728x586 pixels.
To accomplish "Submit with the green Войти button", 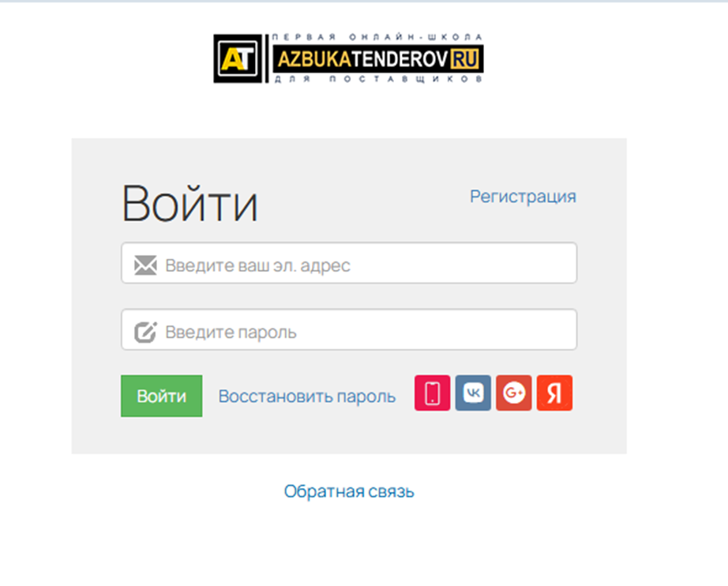I will [x=162, y=396].
